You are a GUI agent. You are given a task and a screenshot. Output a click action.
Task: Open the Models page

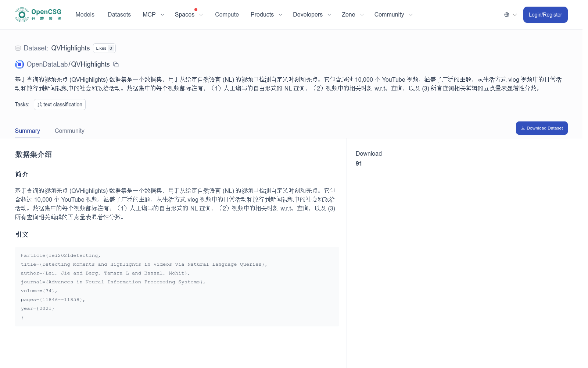(85, 15)
